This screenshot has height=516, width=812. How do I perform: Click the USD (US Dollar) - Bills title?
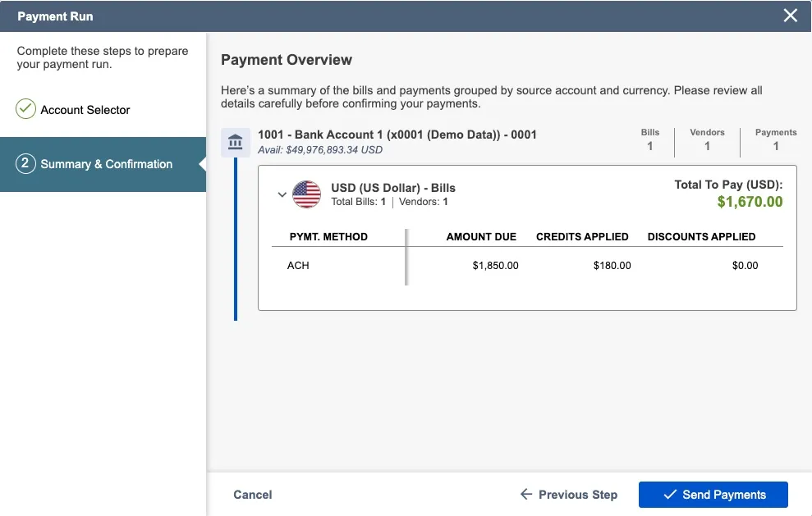(393, 188)
